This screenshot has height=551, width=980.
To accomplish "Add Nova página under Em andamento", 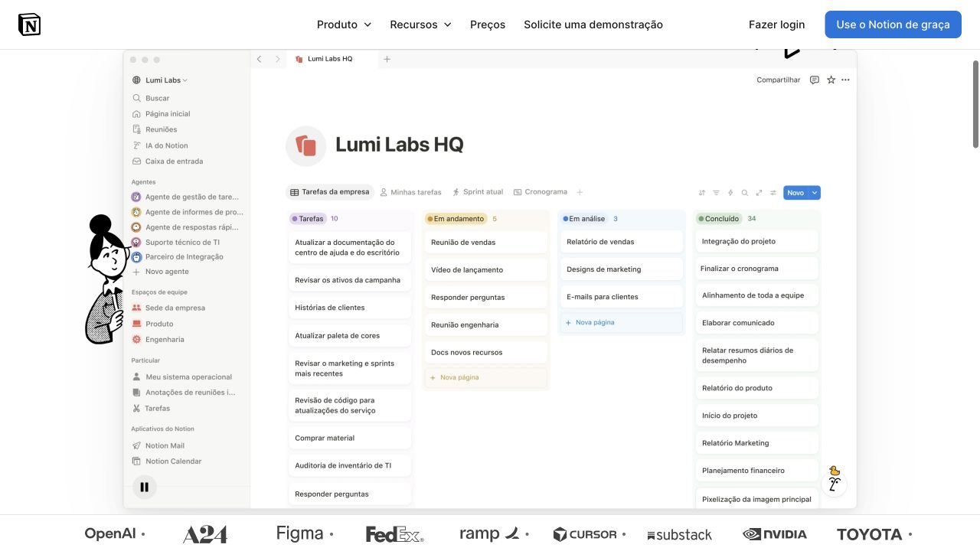I will [485, 377].
